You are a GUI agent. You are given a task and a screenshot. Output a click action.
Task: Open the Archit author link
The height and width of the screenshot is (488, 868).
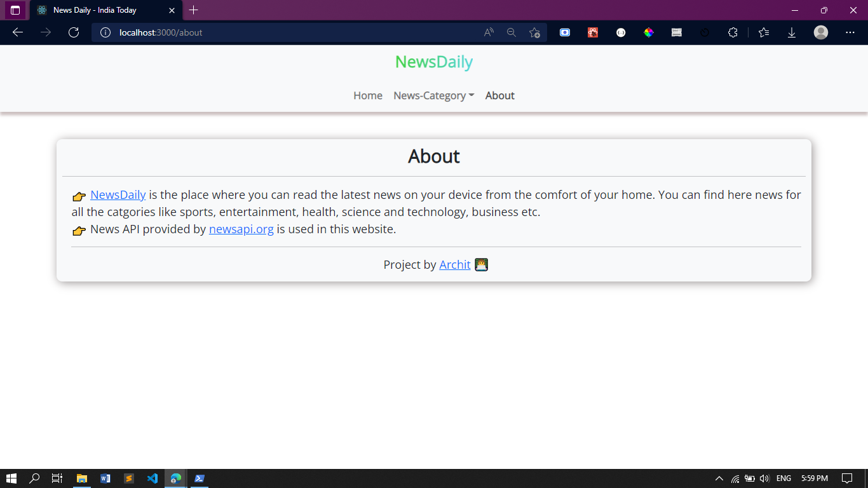(x=455, y=265)
